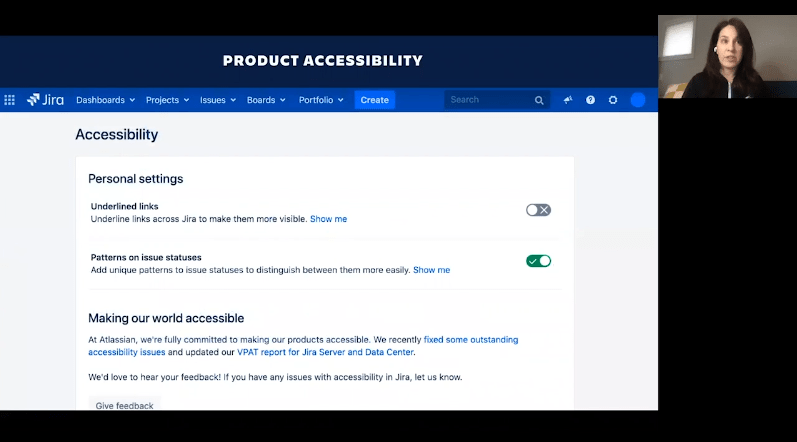Expand the Issues dropdown menu
Viewport: 797px width, 442px height.
218,100
